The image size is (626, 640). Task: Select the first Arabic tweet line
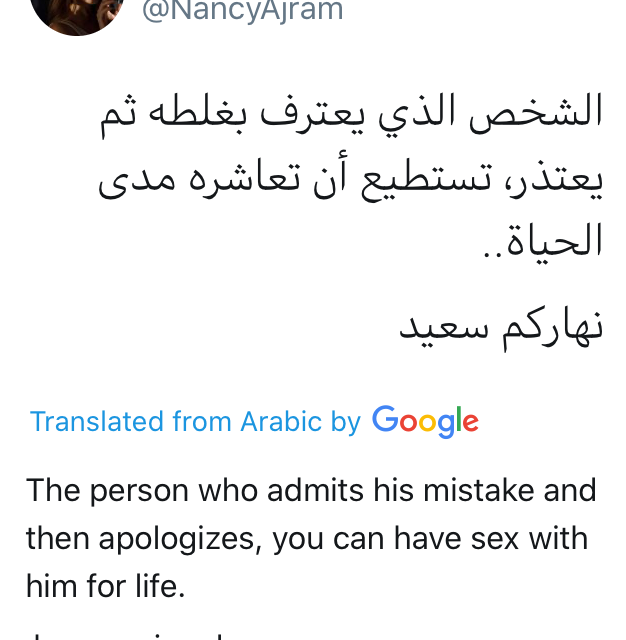351,112
